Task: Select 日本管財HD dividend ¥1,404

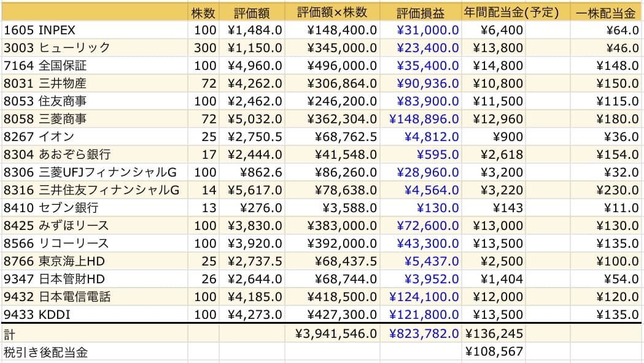Action: [493, 279]
